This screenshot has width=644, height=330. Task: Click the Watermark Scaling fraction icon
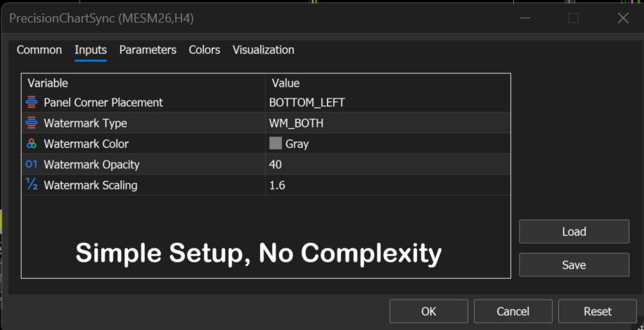point(32,186)
